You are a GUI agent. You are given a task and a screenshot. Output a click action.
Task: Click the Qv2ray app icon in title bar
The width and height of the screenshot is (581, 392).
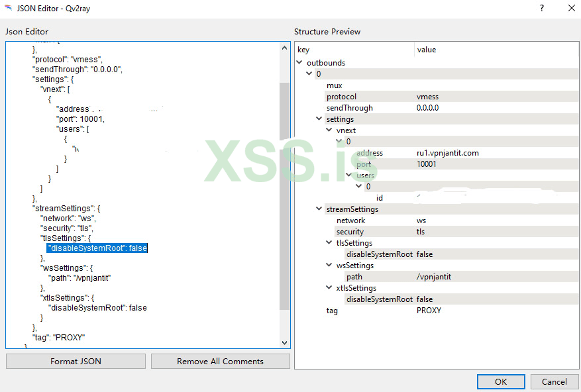tap(8, 7)
